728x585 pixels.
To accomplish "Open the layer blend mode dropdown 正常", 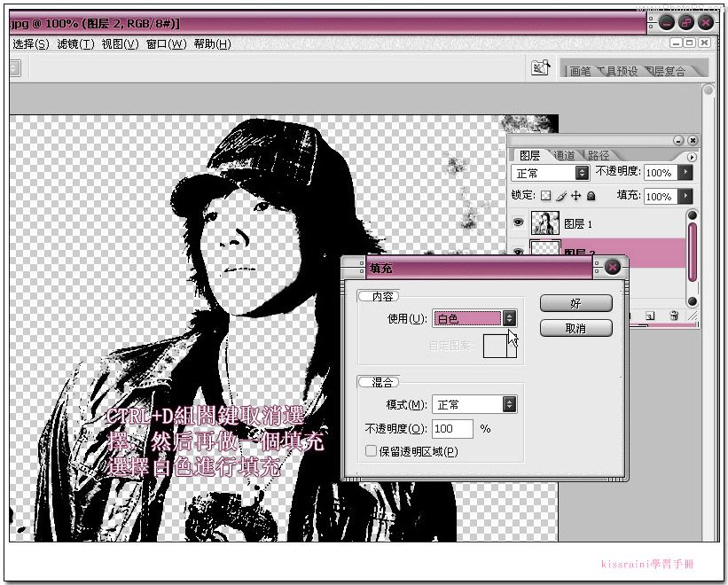I will (551, 173).
